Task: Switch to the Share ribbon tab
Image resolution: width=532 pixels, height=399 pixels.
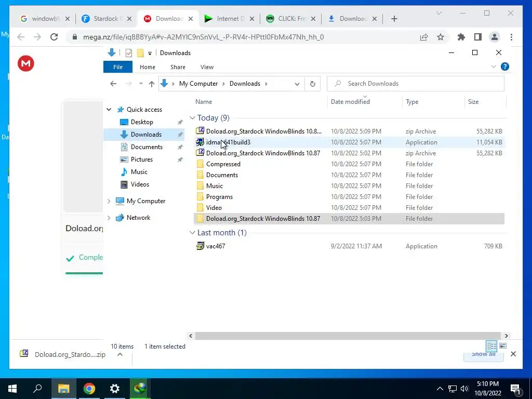Action: point(178,67)
